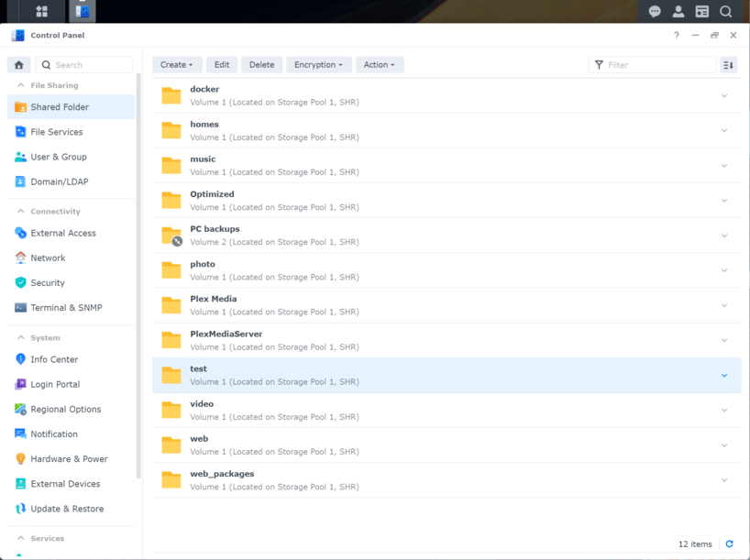Open the user account options icon
The width and height of the screenshot is (750, 560).
coord(678,12)
